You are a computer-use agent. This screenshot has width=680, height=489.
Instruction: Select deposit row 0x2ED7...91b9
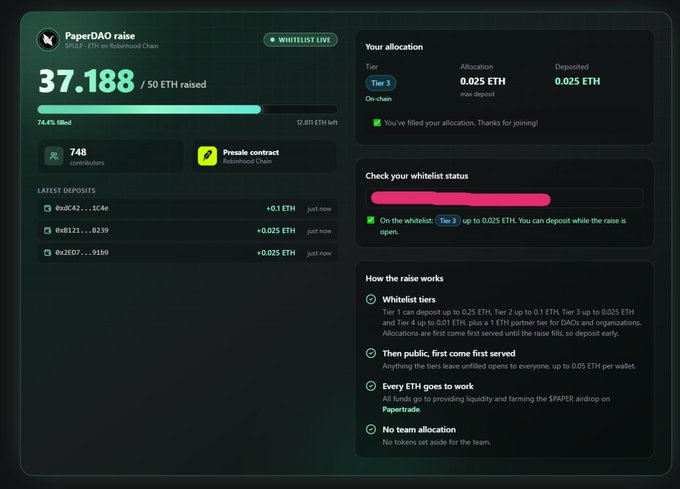point(187,253)
